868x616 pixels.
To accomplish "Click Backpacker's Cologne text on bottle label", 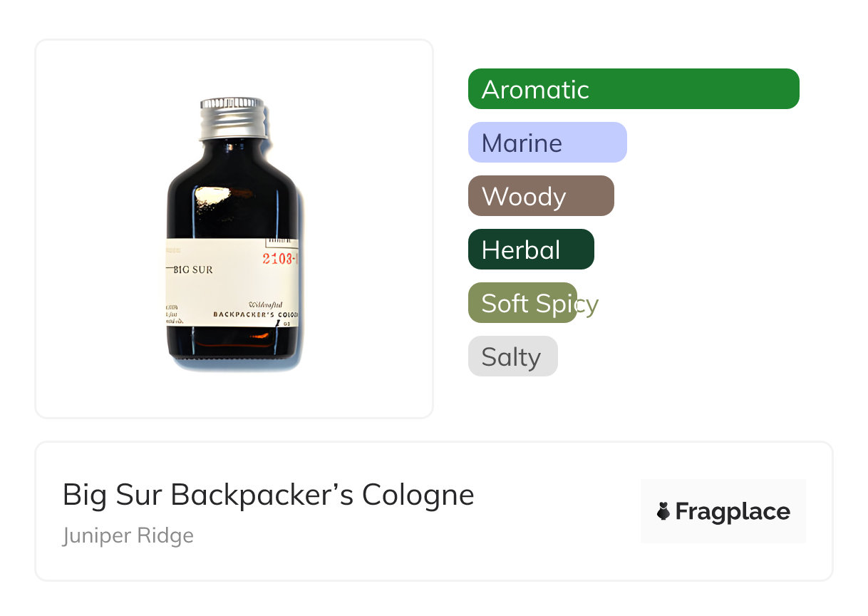I will click(x=255, y=314).
